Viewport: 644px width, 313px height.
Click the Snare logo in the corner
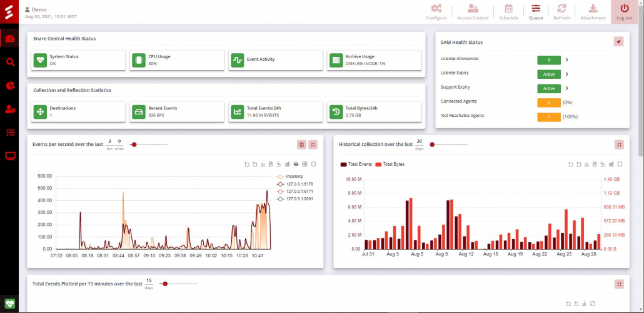pos(9,11)
